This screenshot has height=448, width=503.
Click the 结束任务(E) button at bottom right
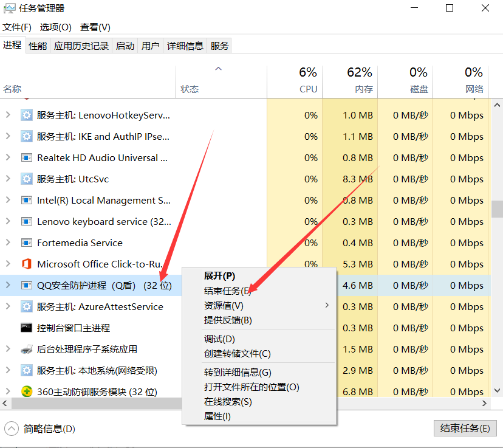click(x=465, y=428)
